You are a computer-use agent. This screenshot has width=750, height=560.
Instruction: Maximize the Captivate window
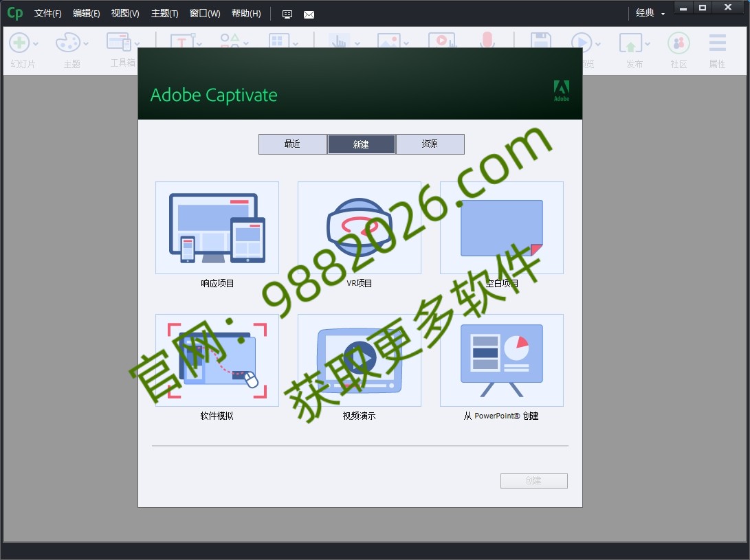pos(703,8)
